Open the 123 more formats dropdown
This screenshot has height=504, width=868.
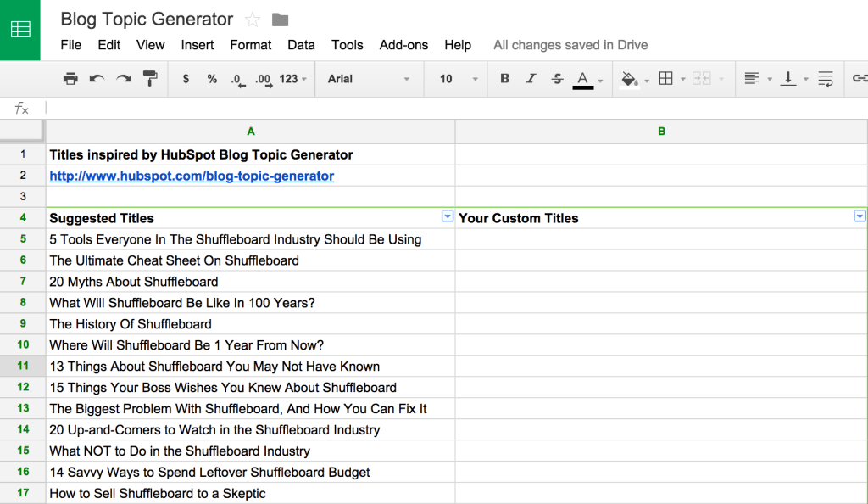coord(292,79)
